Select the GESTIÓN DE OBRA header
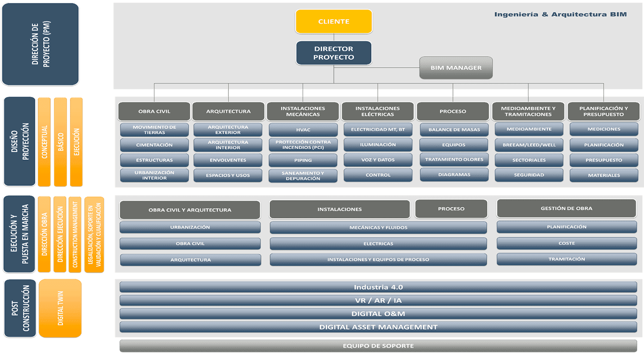644x356 pixels. click(x=566, y=208)
